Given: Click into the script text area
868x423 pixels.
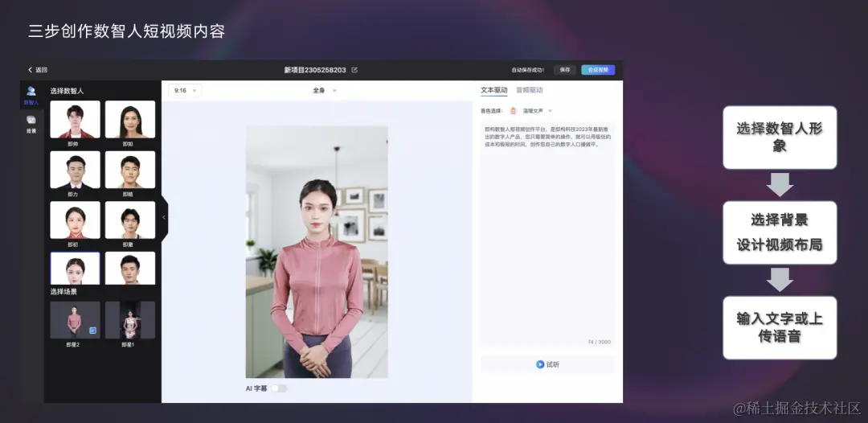Looking at the screenshot, I should pyautogui.click(x=547, y=234).
